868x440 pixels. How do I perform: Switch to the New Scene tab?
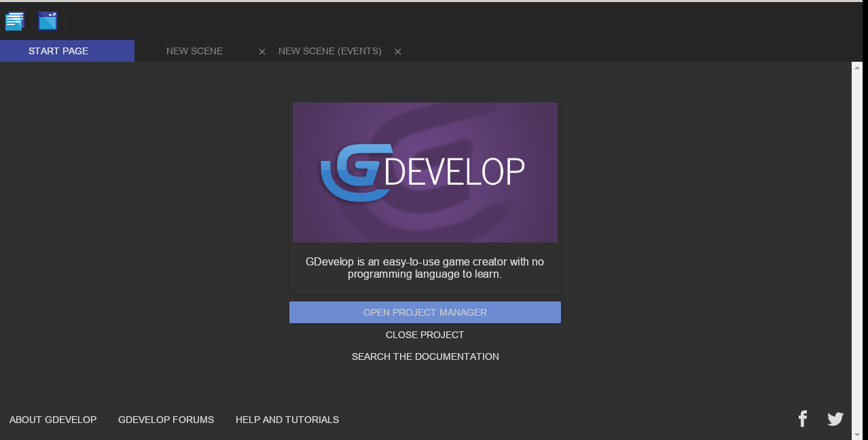click(x=194, y=51)
